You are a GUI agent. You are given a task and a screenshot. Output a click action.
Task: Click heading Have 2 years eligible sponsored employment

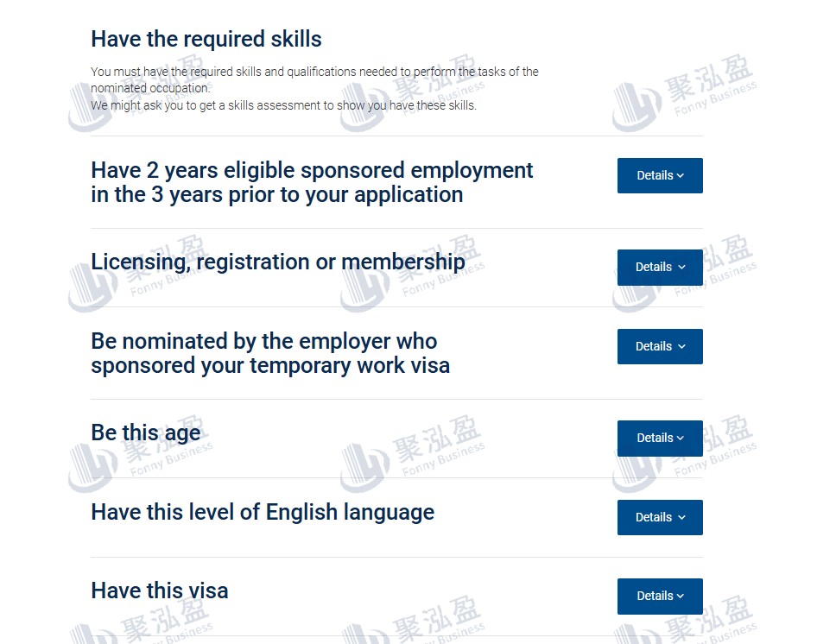click(312, 182)
